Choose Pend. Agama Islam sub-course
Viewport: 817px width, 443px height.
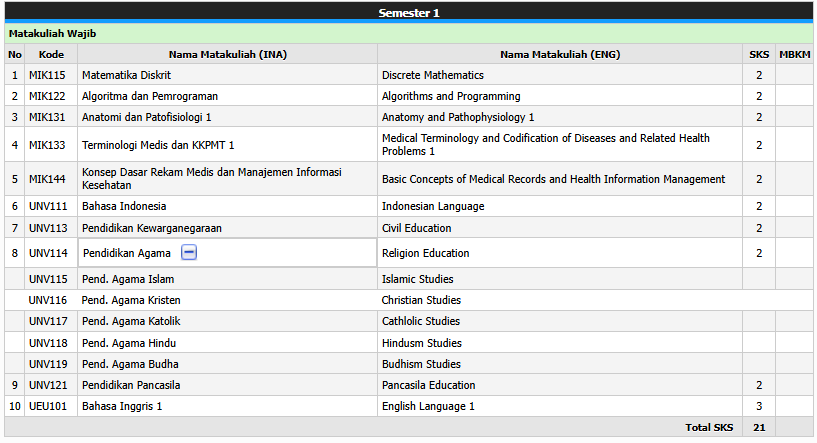point(128,279)
